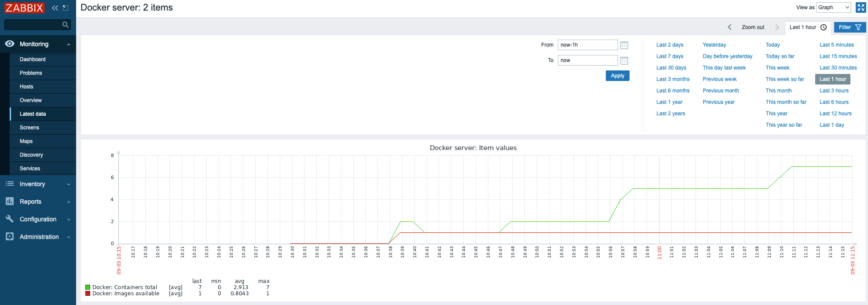Image resolution: width=868 pixels, height=305 pixels.
Task: Select Last 1 day range
Action: coord(831,125)
